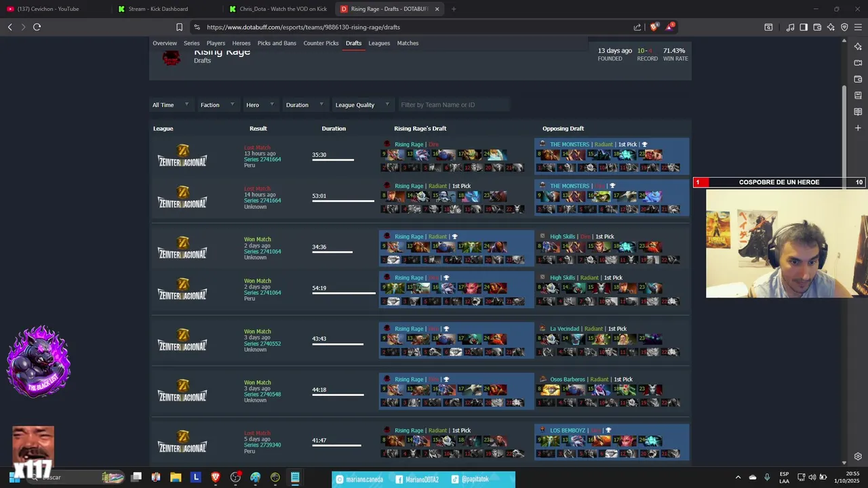Open the Osos Barberos team link
Image resolution: width=868 pixels, height=488 pixels.
pyautogui.click(x=567, y=380)
